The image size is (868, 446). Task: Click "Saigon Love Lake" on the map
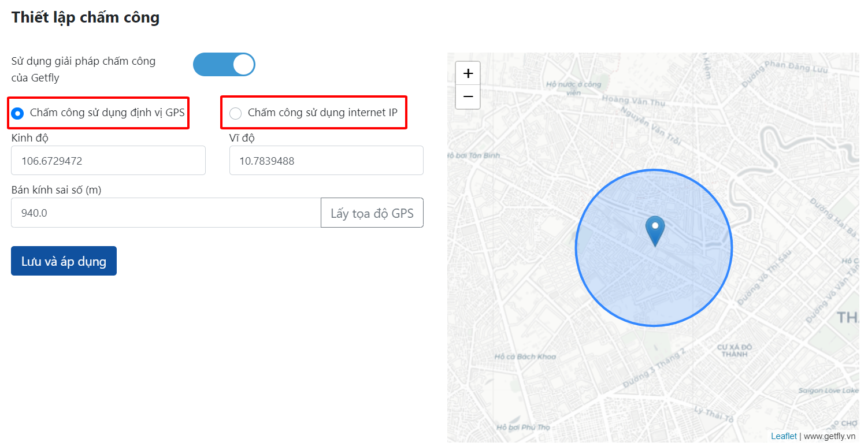[828, 391]
